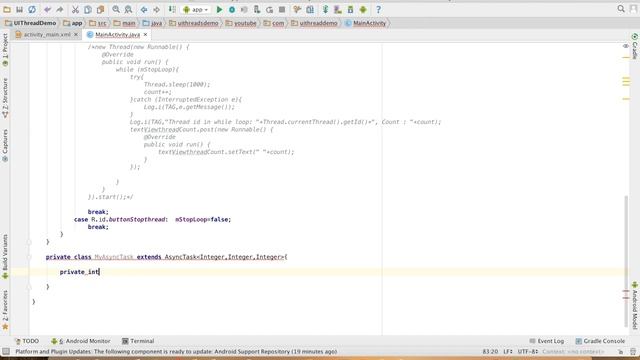This screenshot has height=360, width=640.
Task: Click the Paste clipboard icon
Action: (100, 9)
